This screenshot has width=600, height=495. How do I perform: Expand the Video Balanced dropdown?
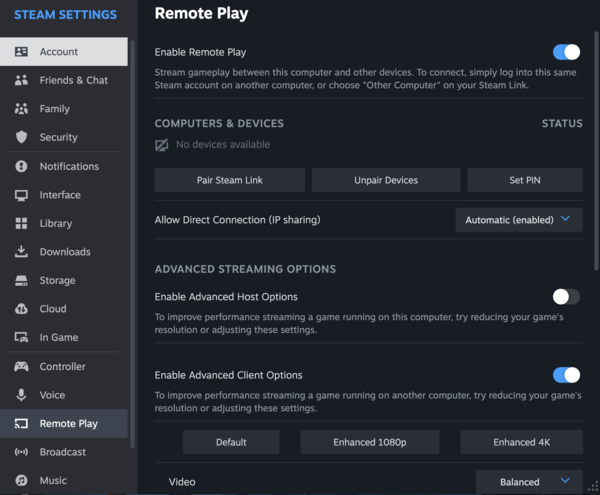point(529,482)
